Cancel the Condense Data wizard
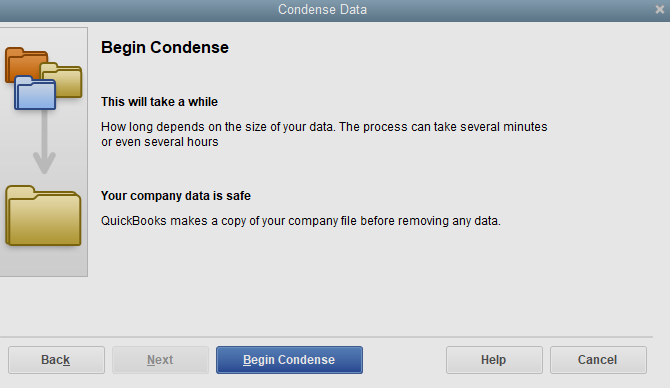670x388 pixels. [x=598, y=360]
